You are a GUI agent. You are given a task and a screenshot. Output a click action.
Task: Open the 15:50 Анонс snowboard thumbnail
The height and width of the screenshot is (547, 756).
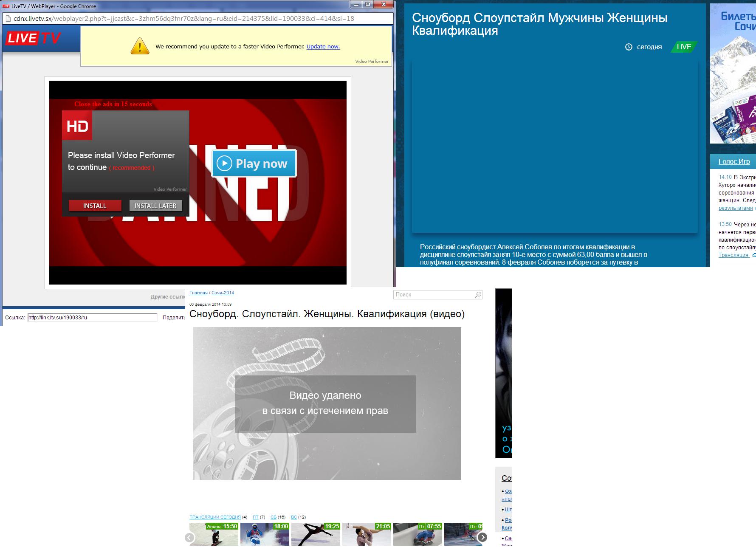[x=214, y=534]
